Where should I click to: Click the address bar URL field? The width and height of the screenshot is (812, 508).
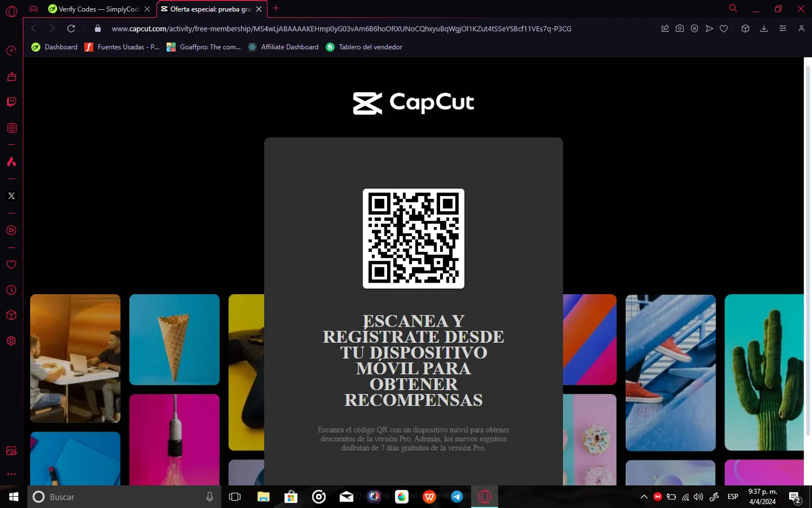coord(341,29)
